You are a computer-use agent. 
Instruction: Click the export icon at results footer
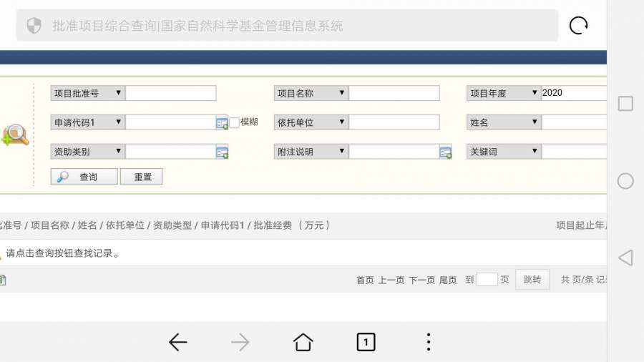[x=2, y=280]
